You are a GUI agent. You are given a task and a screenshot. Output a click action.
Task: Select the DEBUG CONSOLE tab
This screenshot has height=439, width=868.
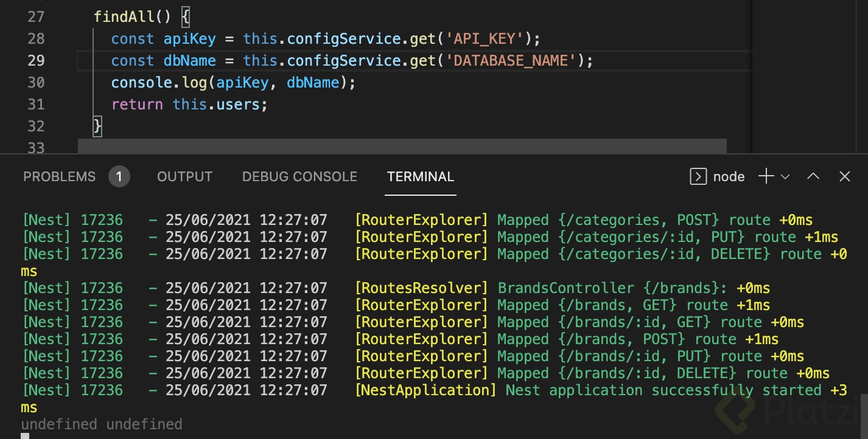click(299, 177)
